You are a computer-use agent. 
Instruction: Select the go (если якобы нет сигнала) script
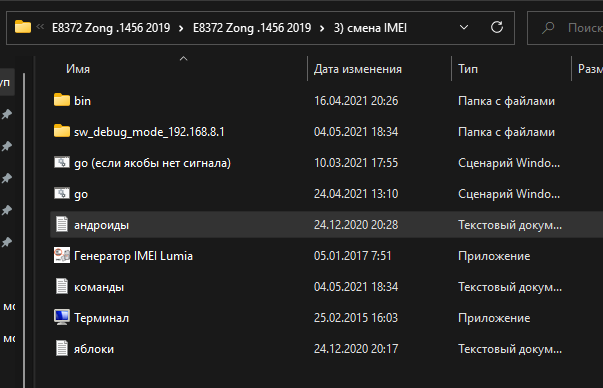[x=152, y=163]
